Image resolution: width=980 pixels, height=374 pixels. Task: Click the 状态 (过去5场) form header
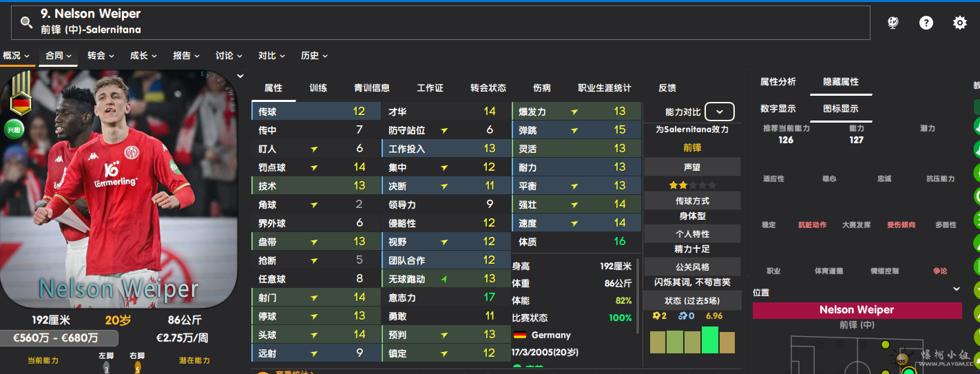[692, 301]
